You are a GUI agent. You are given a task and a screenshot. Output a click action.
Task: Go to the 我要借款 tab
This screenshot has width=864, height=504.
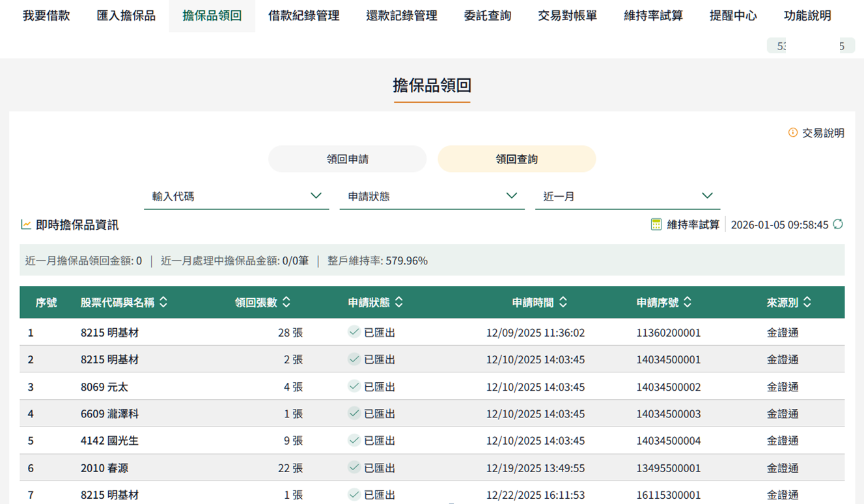coord(46,16)
